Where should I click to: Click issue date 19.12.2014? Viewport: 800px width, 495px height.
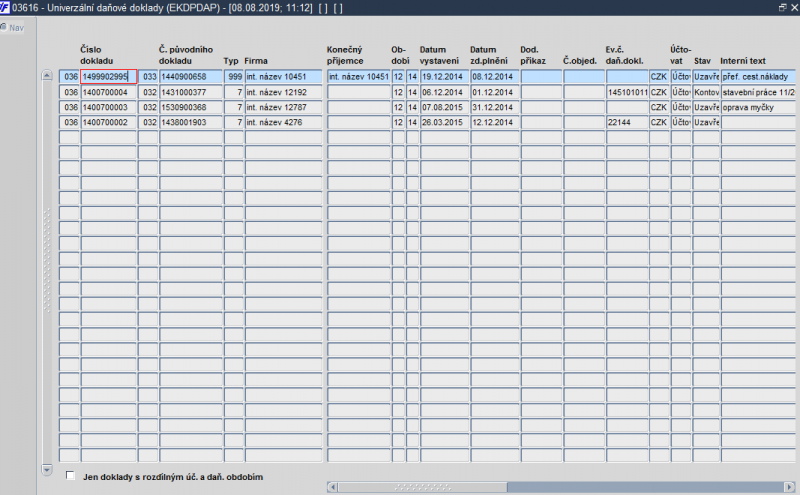coord(444,77)
